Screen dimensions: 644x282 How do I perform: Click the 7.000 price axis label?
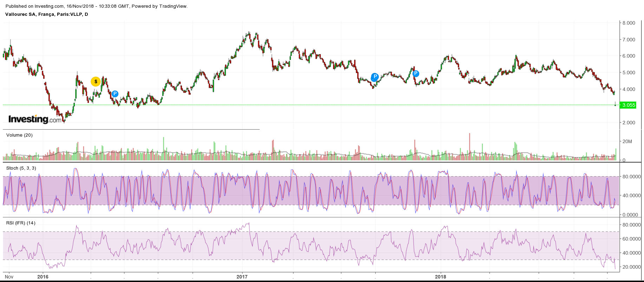629,40
